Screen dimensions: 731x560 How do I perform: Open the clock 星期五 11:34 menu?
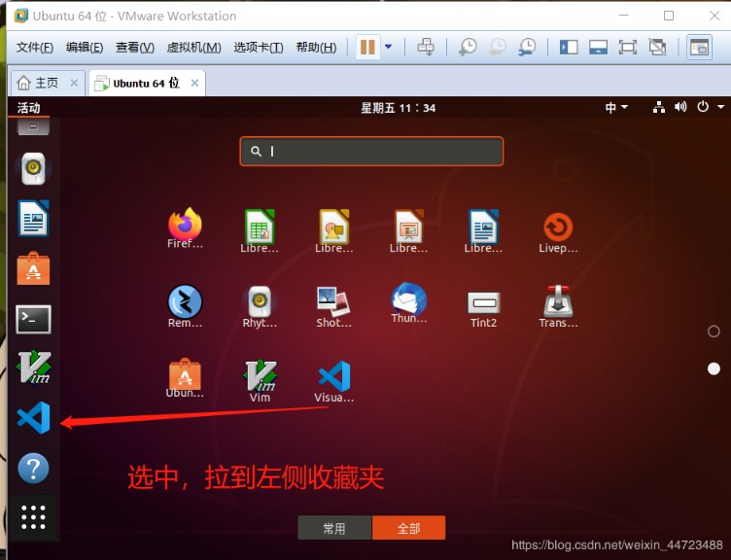pyautogui.click(x=399, y=108)
